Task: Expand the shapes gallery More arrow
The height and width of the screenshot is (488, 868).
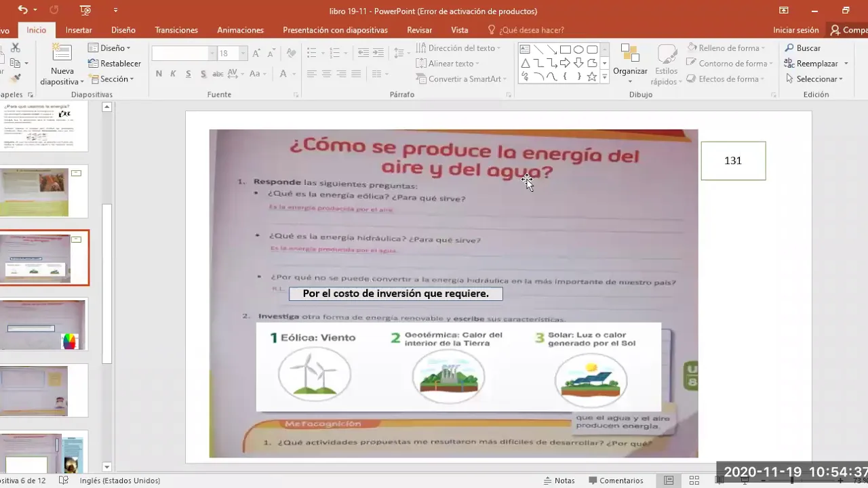Action: coord(604,77)
